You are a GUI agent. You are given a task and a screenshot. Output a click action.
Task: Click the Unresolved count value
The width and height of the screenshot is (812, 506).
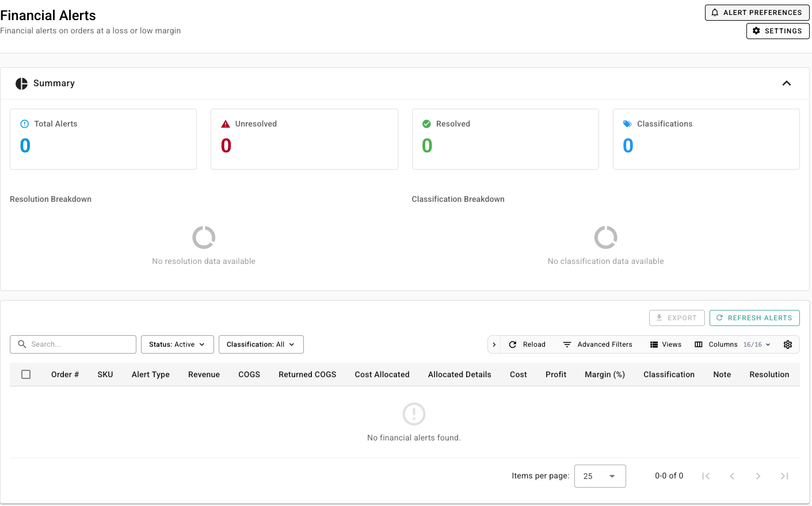(x=226, y=145)
